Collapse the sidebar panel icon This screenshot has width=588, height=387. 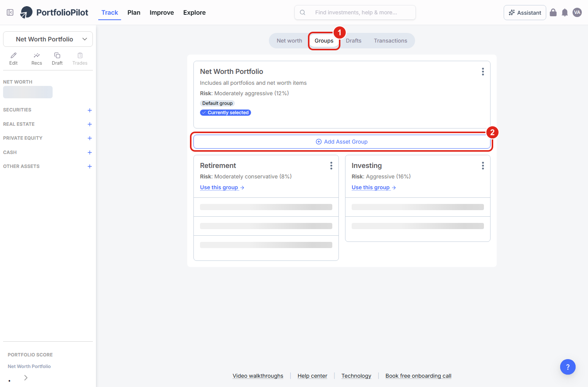[x=10, y=12]
